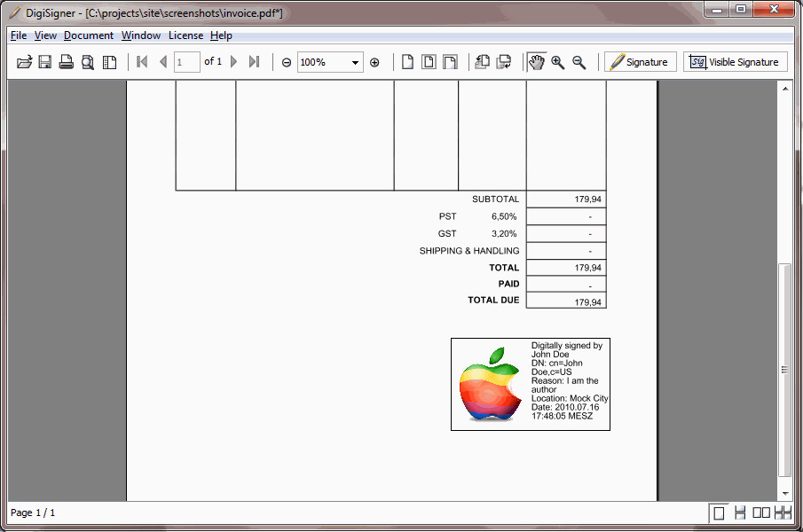Image resolution: width=803 pixels, height=532 pixels.
Task: Open the Help menu
Action: tap(221, 35)
